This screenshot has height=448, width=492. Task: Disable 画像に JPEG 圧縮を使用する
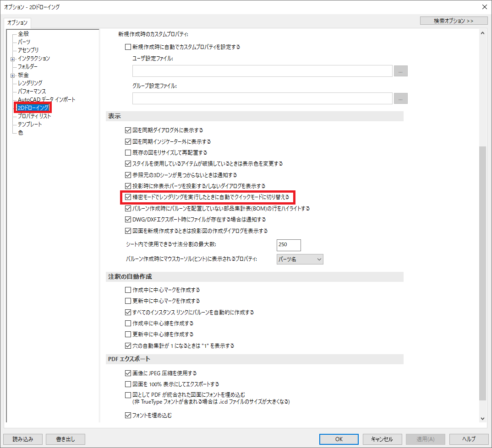tap(129, 373)
